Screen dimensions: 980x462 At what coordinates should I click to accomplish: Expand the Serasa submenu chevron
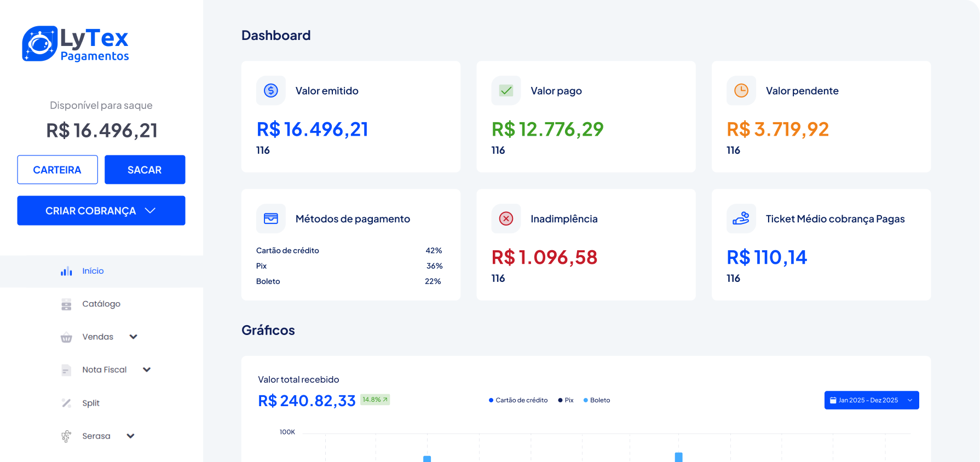coord(130,436)
